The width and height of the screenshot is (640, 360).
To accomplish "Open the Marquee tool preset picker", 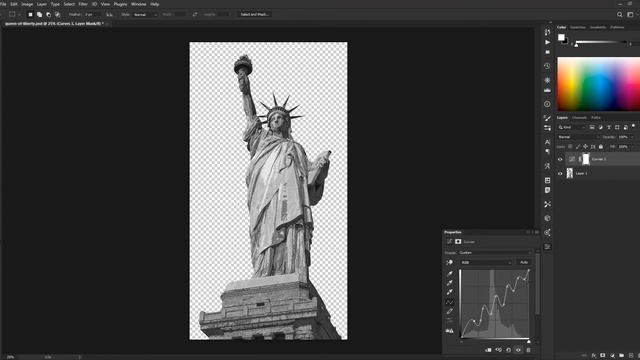I will click(x=14, y=14).
